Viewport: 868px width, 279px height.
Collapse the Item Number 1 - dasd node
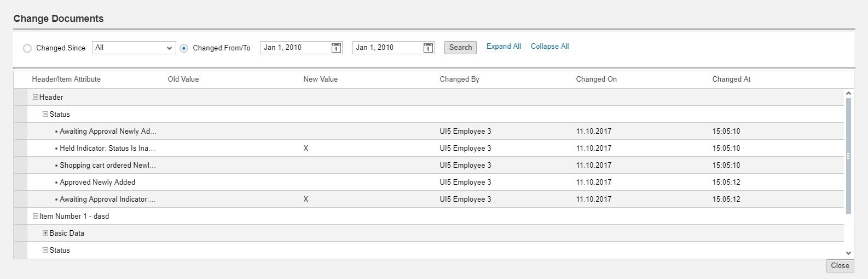36,216
